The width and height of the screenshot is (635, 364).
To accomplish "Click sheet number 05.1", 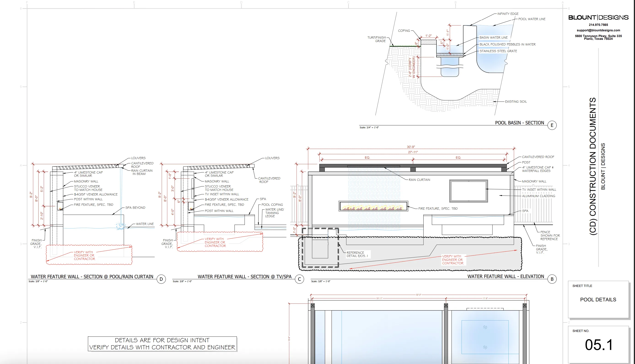I will (598, 345).
